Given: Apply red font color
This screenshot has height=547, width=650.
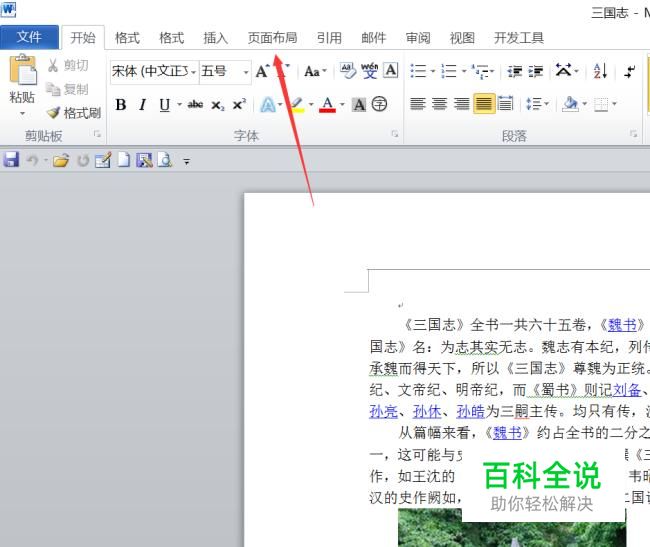Looking at the screenshot, I should tap(327, 104).
